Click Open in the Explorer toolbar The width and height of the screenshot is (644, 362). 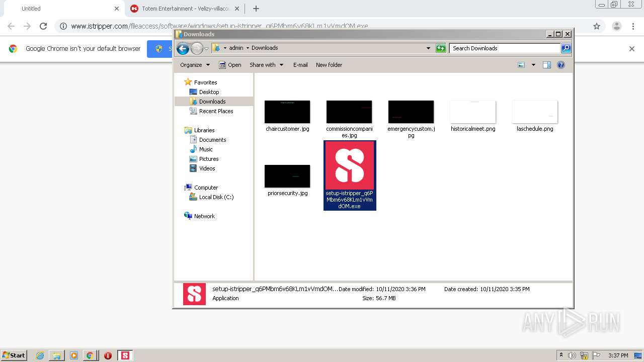pyautogui.click(x=230, y=65)
